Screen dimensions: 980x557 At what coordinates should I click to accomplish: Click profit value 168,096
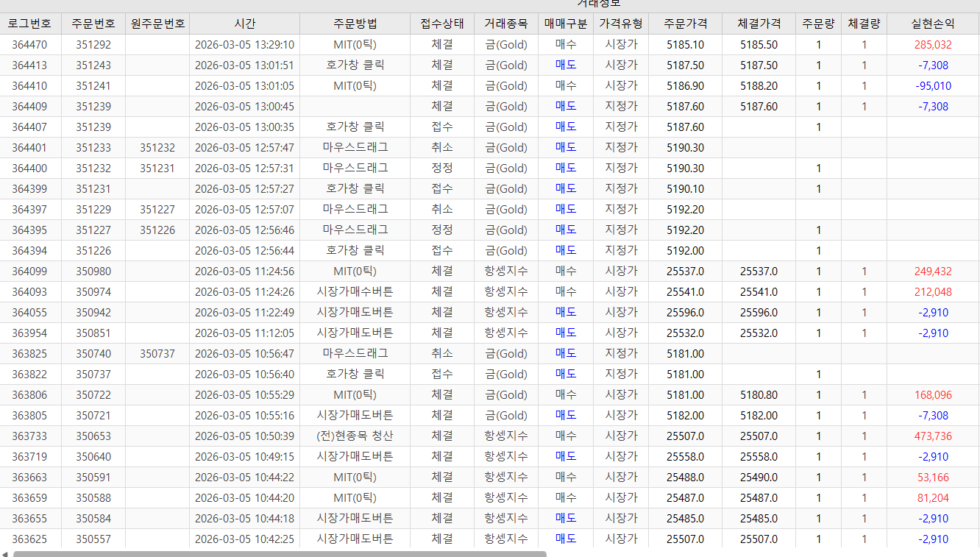coord(933,394)
